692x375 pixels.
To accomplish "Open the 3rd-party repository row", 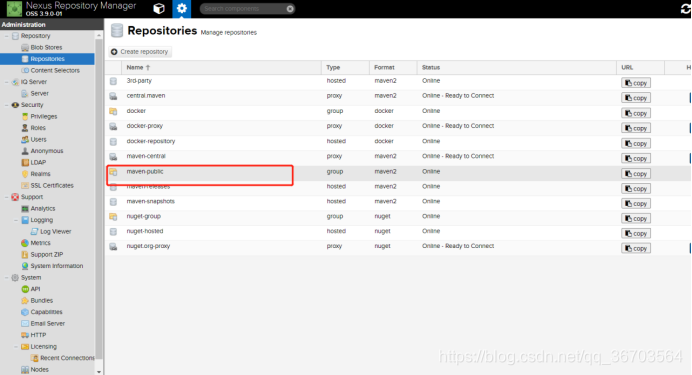I will [x=398, y=81].
